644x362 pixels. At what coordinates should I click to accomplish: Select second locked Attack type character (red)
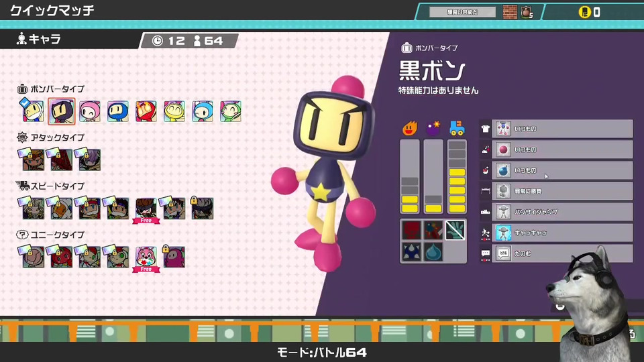62,160
